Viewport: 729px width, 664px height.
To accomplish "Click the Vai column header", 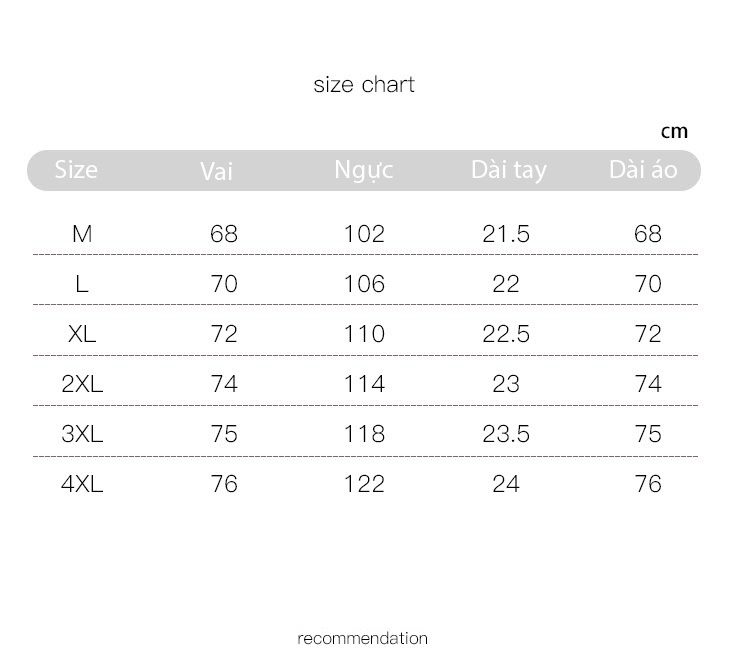I will (x=216, y=171).
